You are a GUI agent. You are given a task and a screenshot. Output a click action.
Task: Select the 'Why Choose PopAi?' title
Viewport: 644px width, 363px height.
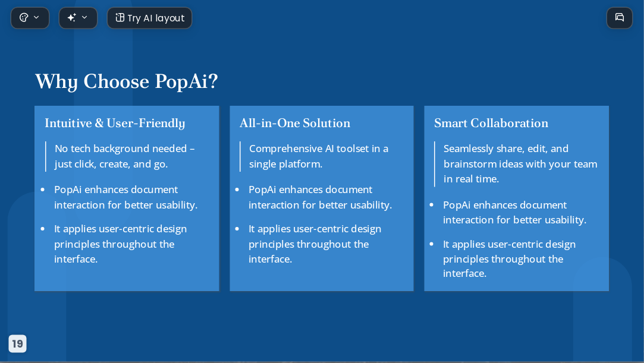pyautogui.click(x=127, y=81)
